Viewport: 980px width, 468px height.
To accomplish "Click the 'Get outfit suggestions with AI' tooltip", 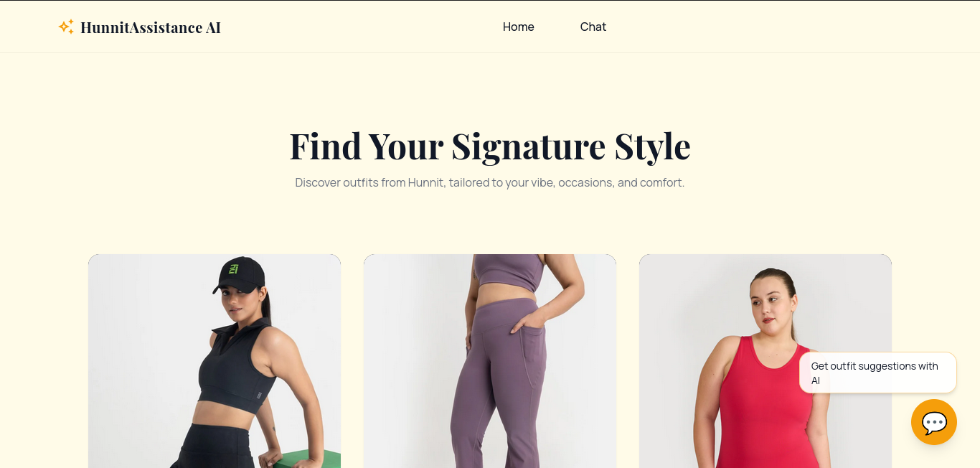I will (x=878, y=373).
